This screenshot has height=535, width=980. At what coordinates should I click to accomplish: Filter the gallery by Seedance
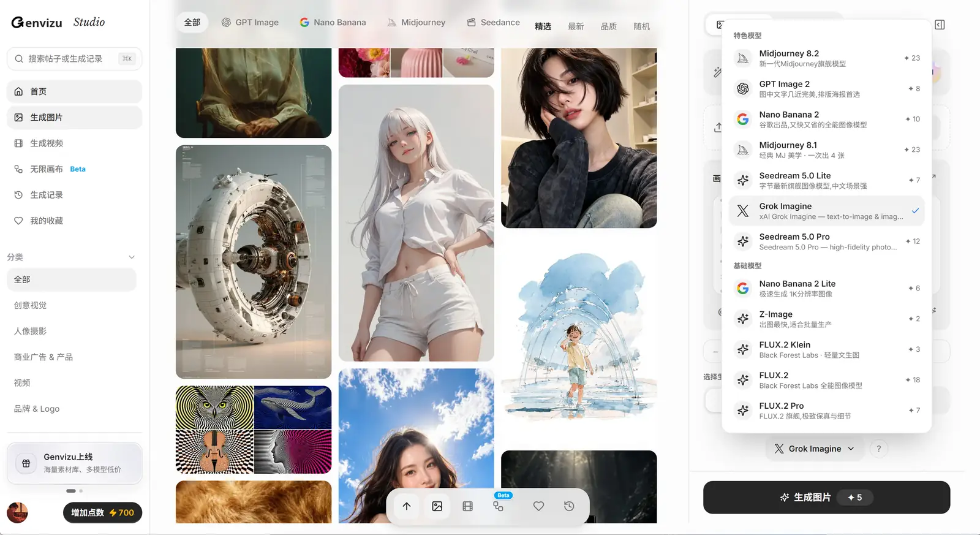(493, 22)
